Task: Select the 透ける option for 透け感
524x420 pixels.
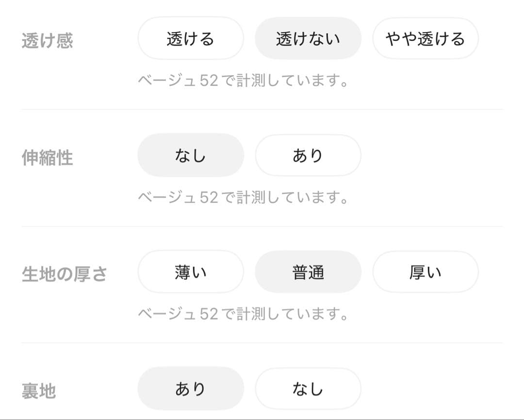Action: 191,39
